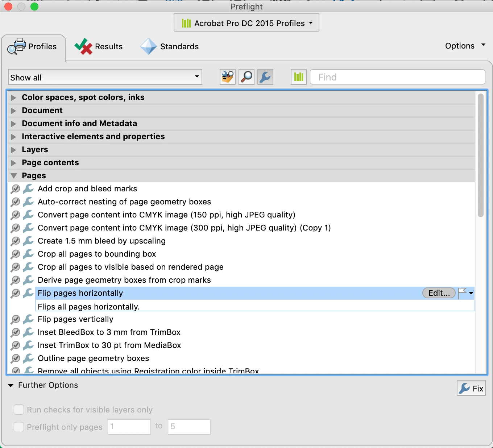Select Outline page geometry boxes fixup
This screenshot has width=493, height=448.
94,358
